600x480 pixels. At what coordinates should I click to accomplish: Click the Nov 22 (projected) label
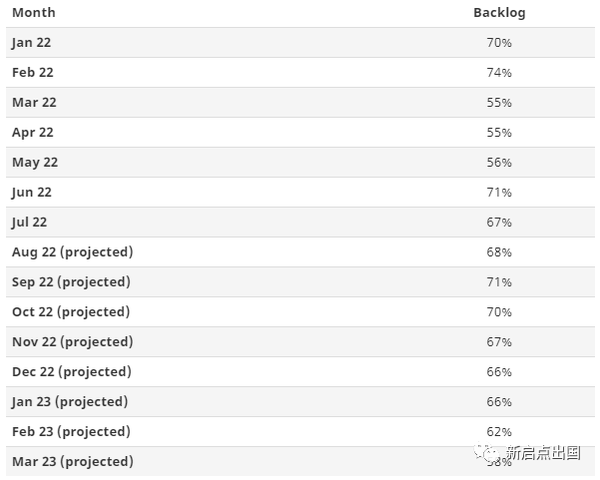(72, 342)
